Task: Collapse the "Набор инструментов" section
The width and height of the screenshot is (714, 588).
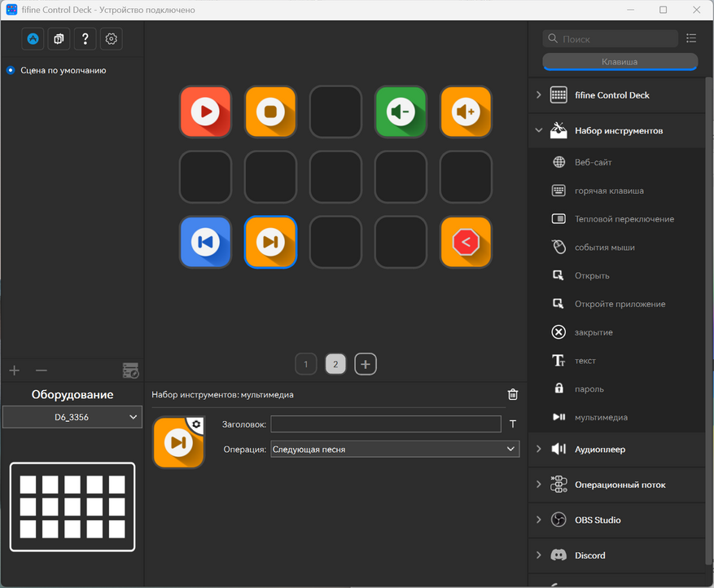Action: coord(538,130)
